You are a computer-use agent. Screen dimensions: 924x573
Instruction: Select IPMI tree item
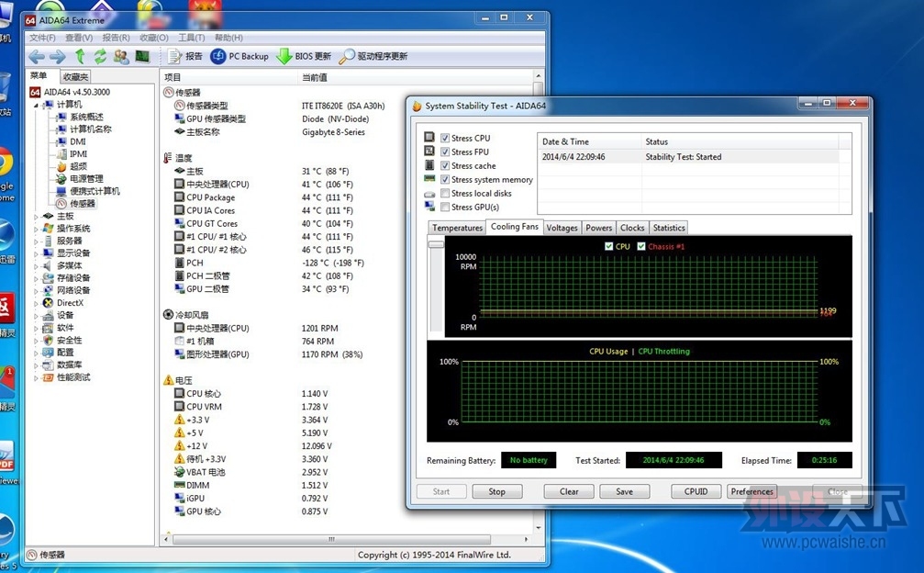point(78,154)
